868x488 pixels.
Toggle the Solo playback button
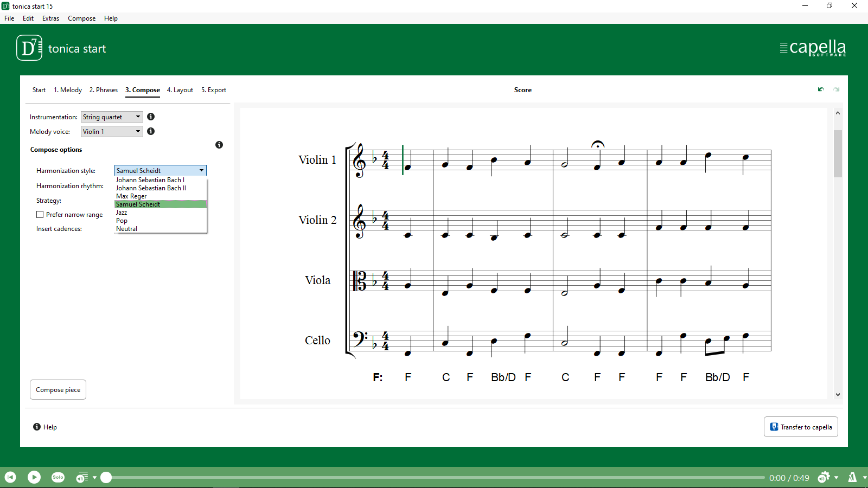tap(58, 477)
